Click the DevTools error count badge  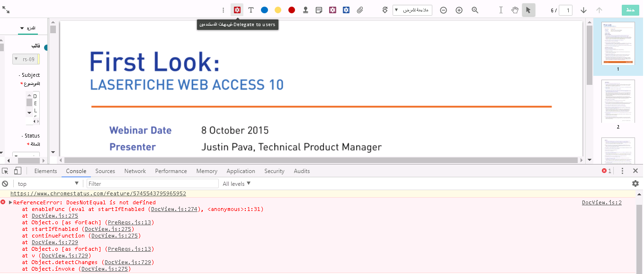tap(607, 171)
